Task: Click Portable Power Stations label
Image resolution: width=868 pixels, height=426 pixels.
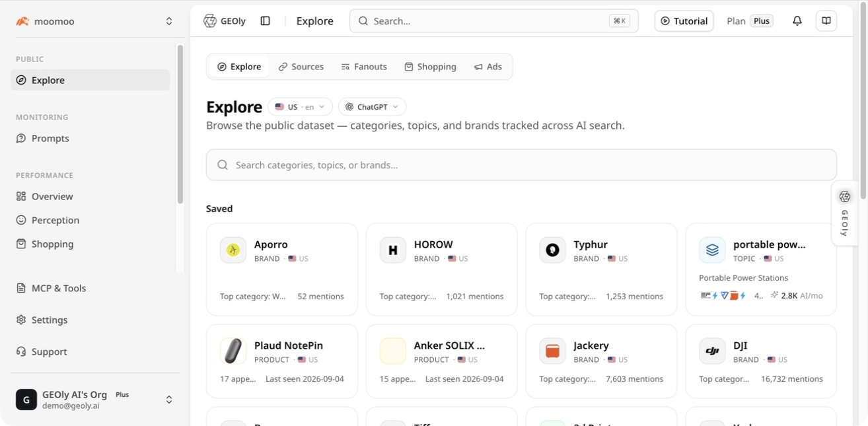Action: [x=743, y=278]
